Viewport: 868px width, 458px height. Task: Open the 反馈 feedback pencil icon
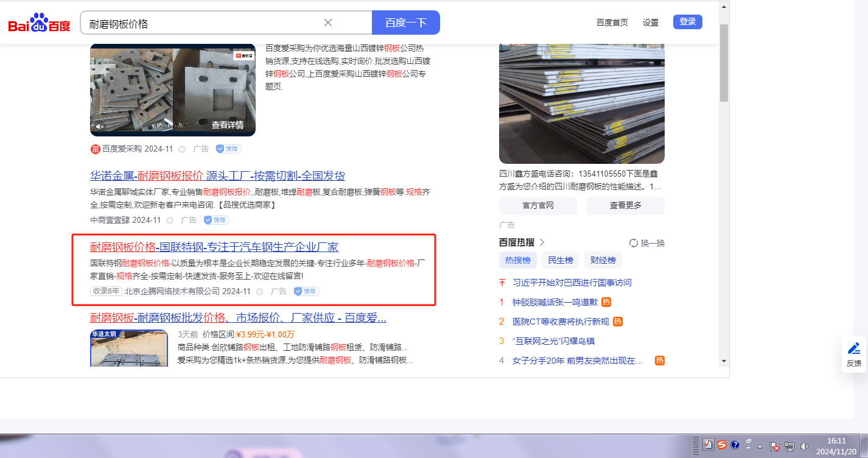point(854,348)
